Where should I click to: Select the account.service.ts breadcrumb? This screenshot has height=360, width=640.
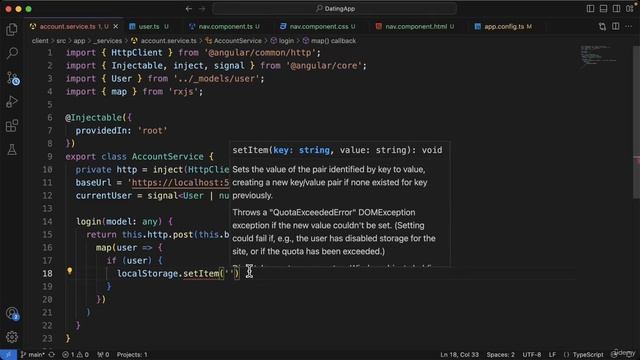pyautogui.click(x=164, y=41)
